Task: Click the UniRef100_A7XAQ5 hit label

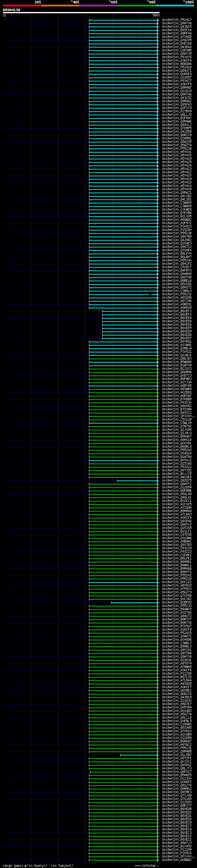Action: tap(177, 37)
